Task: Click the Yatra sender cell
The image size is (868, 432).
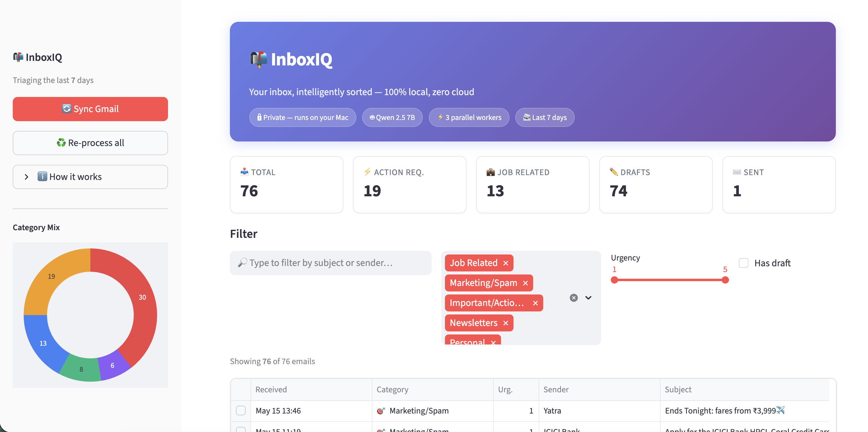Action: pos(599,411)
